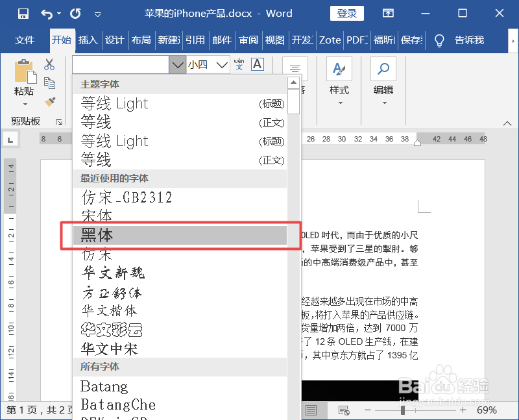Open ribbon display options icon
This screenshot has height=420, width=519.
[388, 13]
